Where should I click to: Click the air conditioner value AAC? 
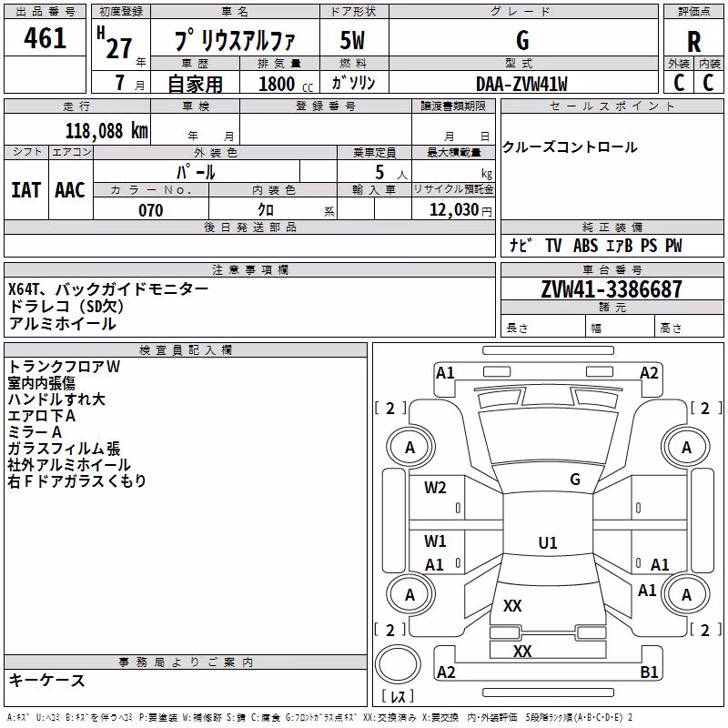[70, 190]
